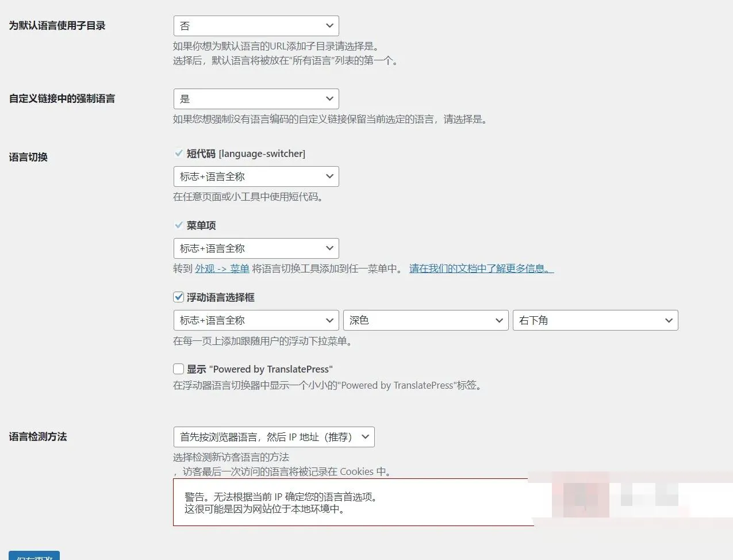Toggle the 短代码 [language-switcher] checkbox
733x560 pixels.
pyautogui.click(x=179, y=154)
